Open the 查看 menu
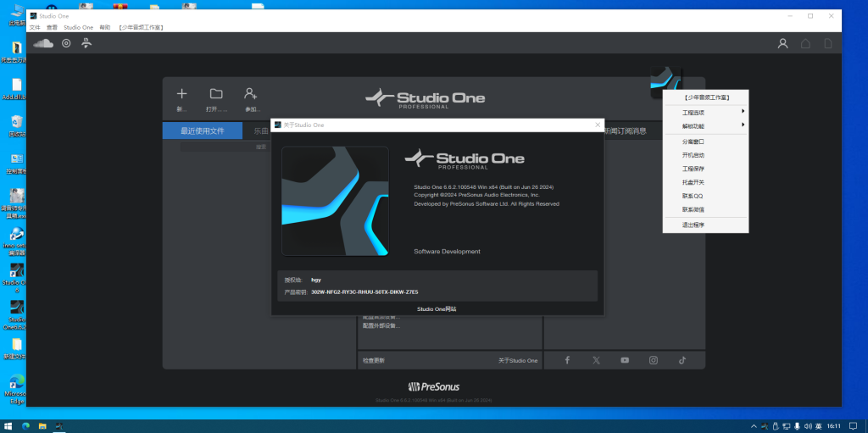Screen dimensions: 868x433 coord(52,27)
